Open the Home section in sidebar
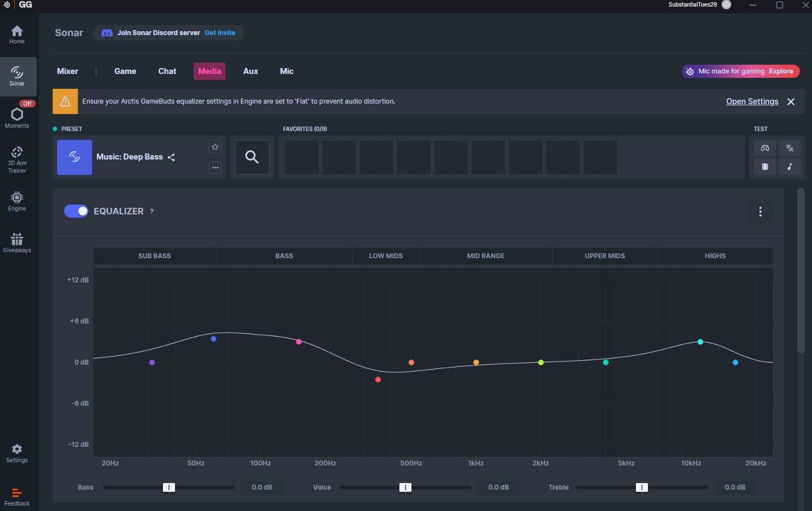Viewport: 812px width, 511px height. point(17,35)
